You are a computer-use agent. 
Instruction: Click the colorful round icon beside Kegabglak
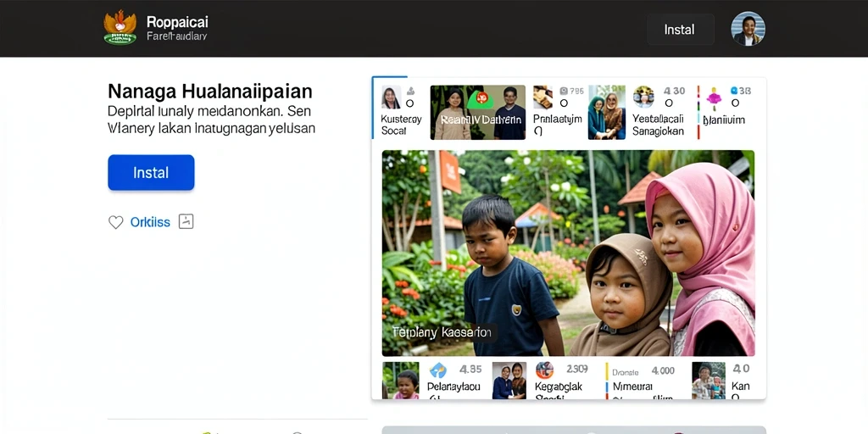pos(545,370)
